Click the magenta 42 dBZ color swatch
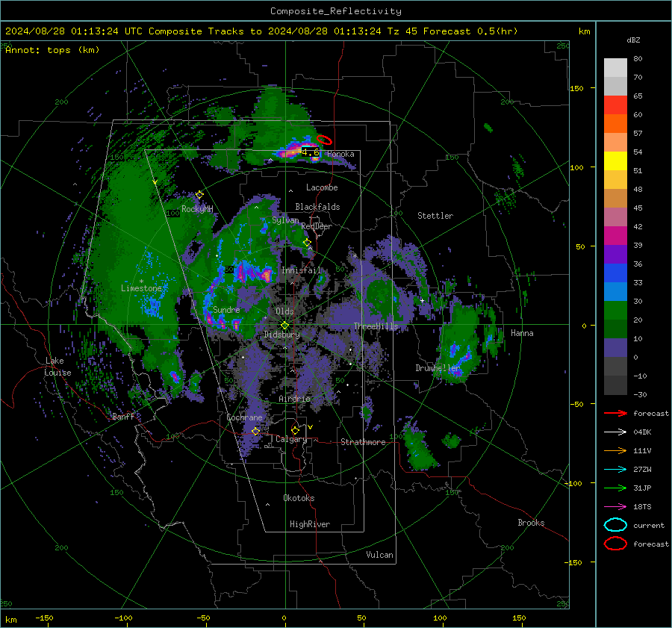Viewport: 672px width, 628px height. point(615,235)
